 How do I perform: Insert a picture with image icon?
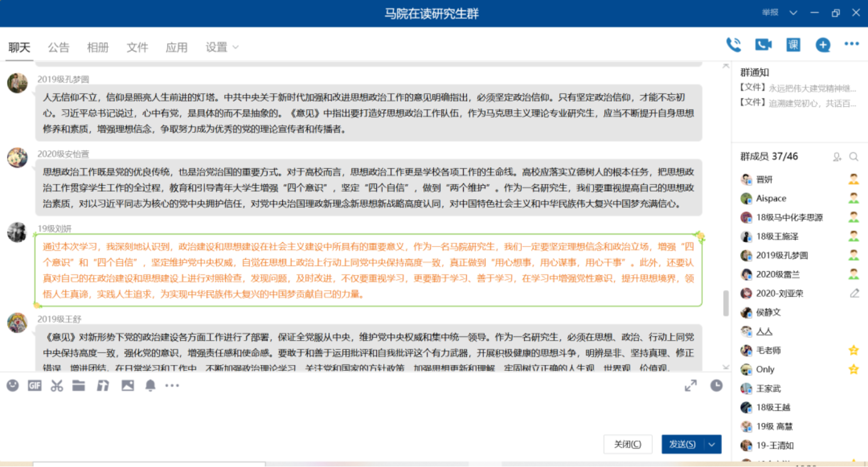[x=127, y=386]
